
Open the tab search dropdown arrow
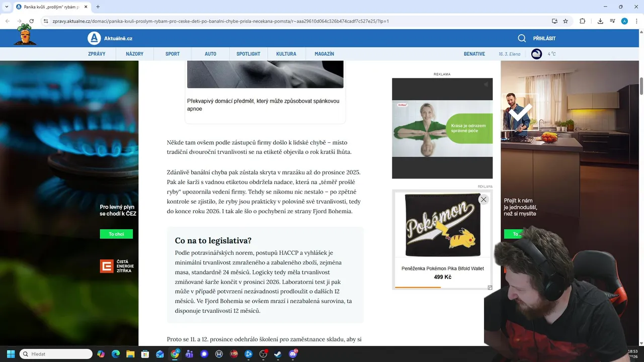click(x=6, y=7)
